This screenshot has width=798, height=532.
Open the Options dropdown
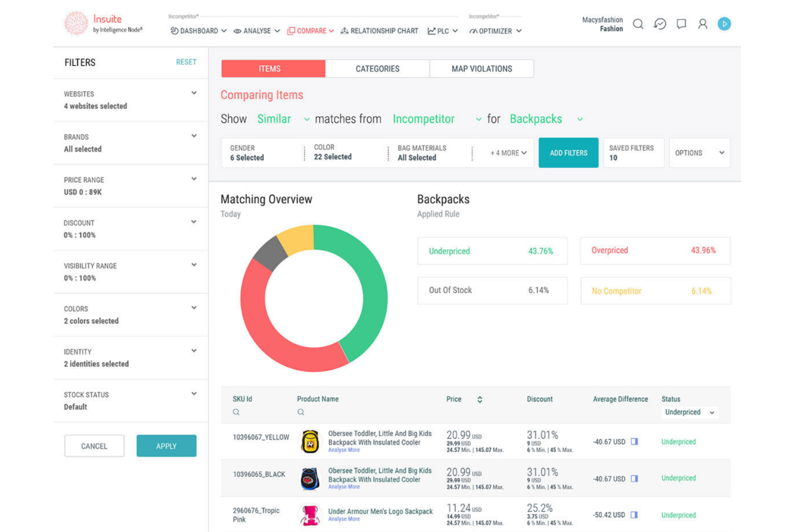click(x=699, y=153)
